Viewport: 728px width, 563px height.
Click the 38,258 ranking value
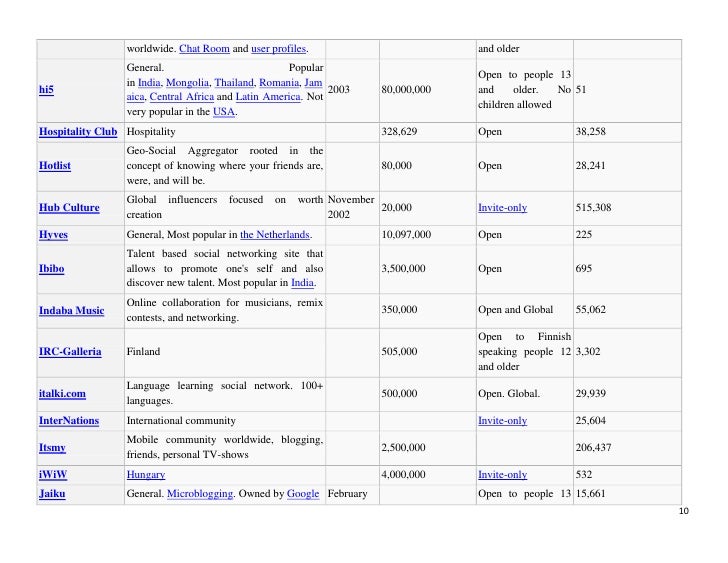point(591,132)
